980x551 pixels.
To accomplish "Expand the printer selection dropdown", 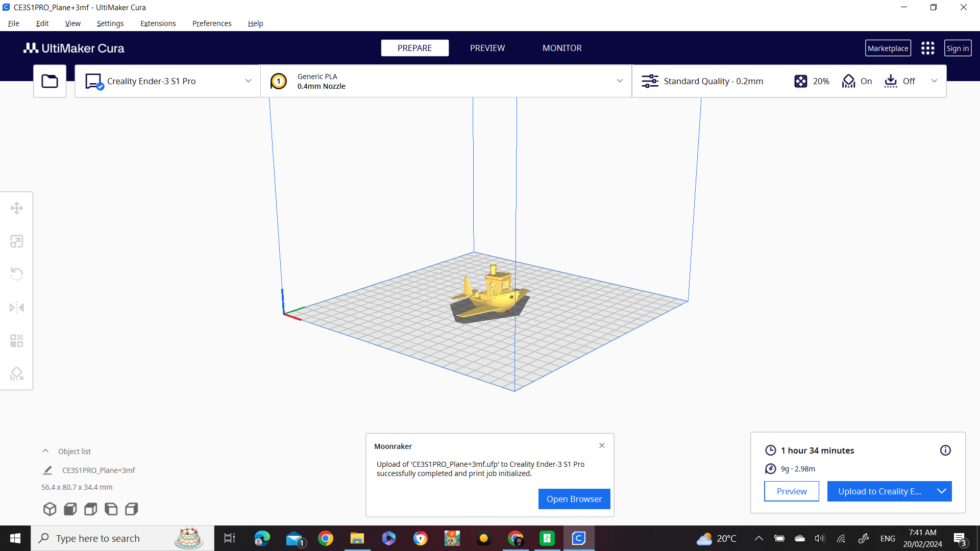I will [x=249, y=81].
